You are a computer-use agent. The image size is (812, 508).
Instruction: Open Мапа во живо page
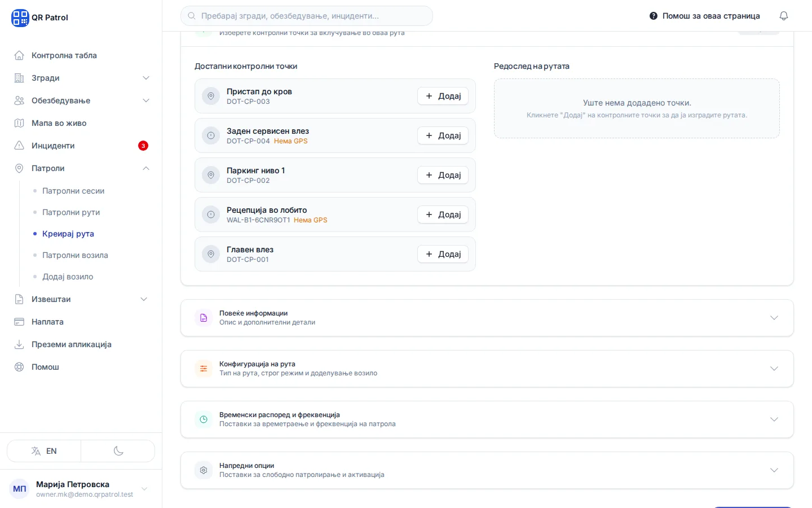(x=81, y=123)
